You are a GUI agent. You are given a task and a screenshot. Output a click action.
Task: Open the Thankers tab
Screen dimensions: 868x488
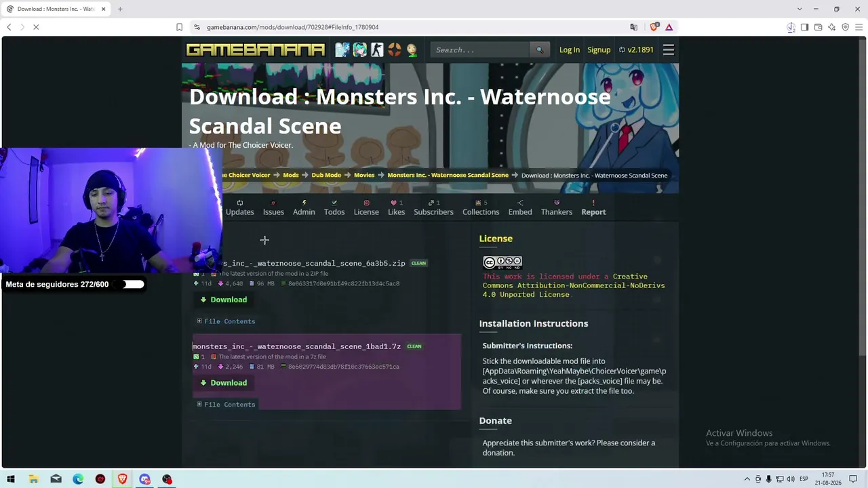tap(557, 207)
